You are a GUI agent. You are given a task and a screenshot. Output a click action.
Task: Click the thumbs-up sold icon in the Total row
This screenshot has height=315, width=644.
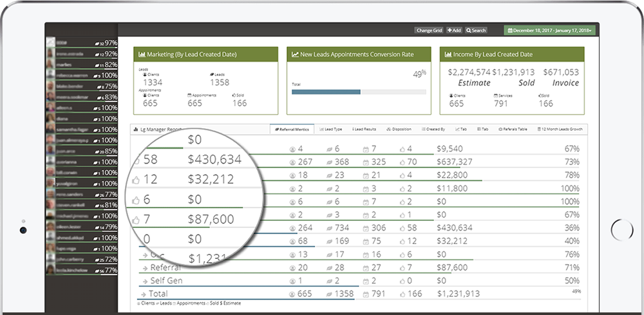[x=402, y=294]
